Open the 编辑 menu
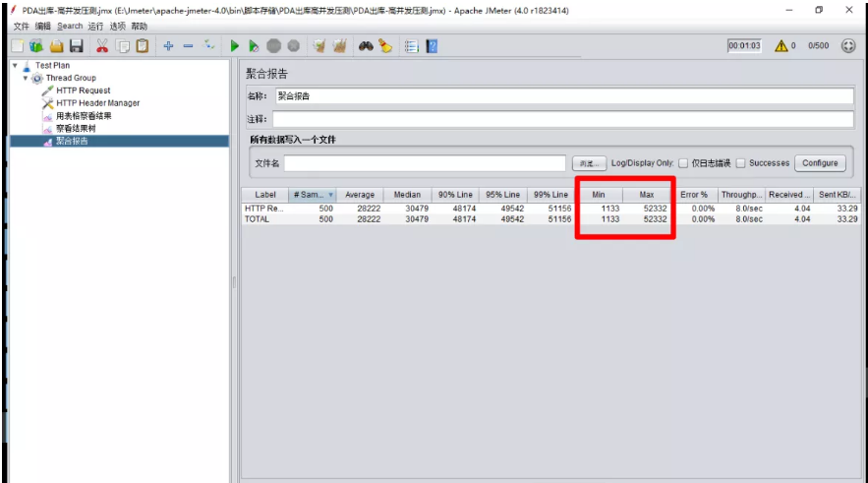Screen dimensions: 868x483 [42, 26]
